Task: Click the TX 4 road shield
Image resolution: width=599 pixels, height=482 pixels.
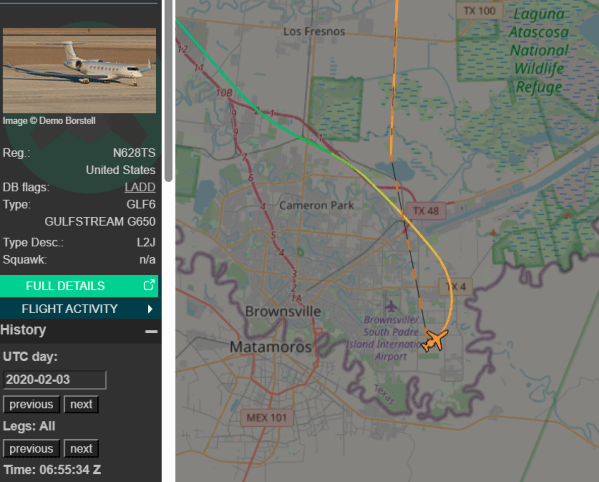Action: tap(455, 286)
